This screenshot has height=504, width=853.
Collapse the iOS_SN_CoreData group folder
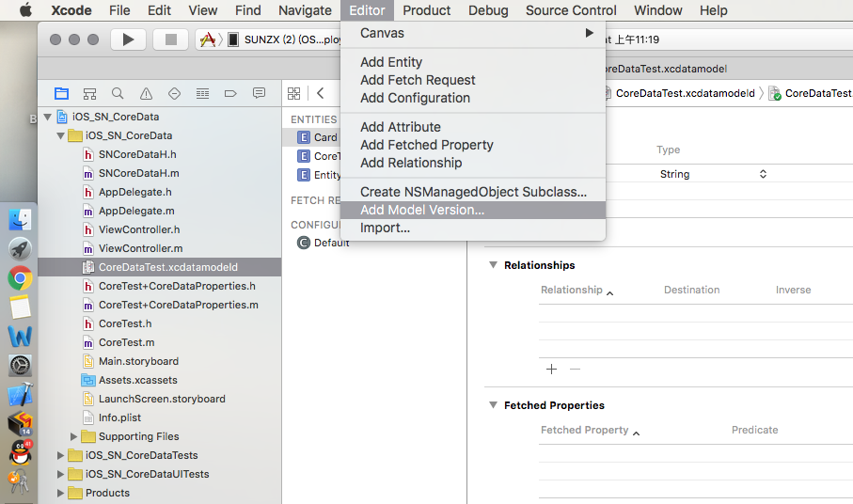coord(60,136)
